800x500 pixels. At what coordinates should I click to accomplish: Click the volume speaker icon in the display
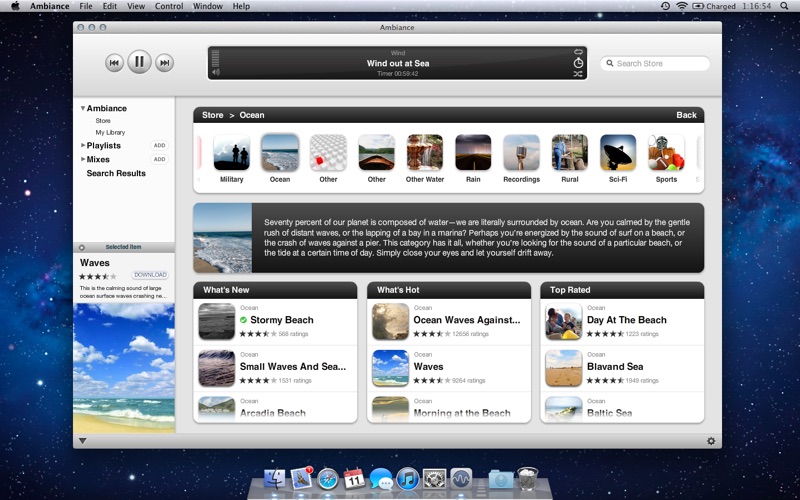(x=216, y=72)
